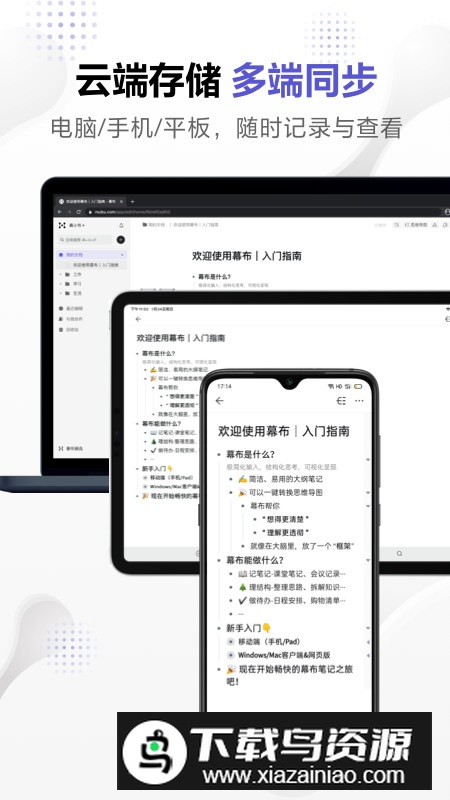Click the tablet heading 幕布能做什么?
450x800 pixels.
click(161, 423)
